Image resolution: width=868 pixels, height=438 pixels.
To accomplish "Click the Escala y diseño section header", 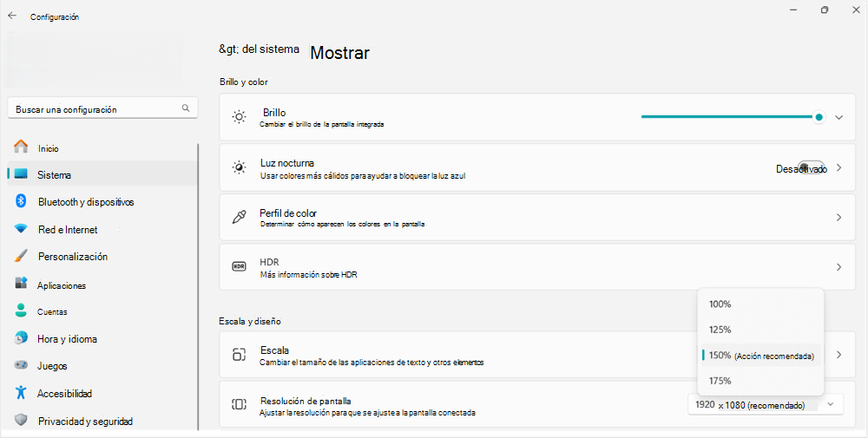I will (250, 321).
